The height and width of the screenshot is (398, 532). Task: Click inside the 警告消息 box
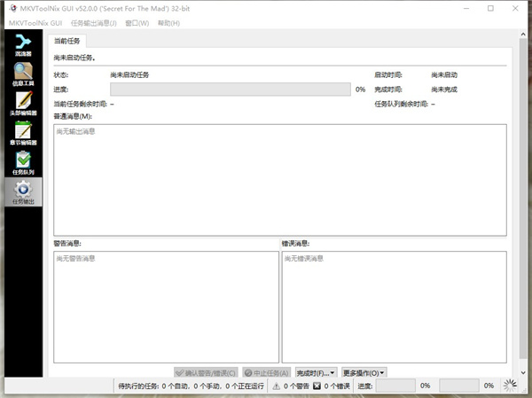167,307
